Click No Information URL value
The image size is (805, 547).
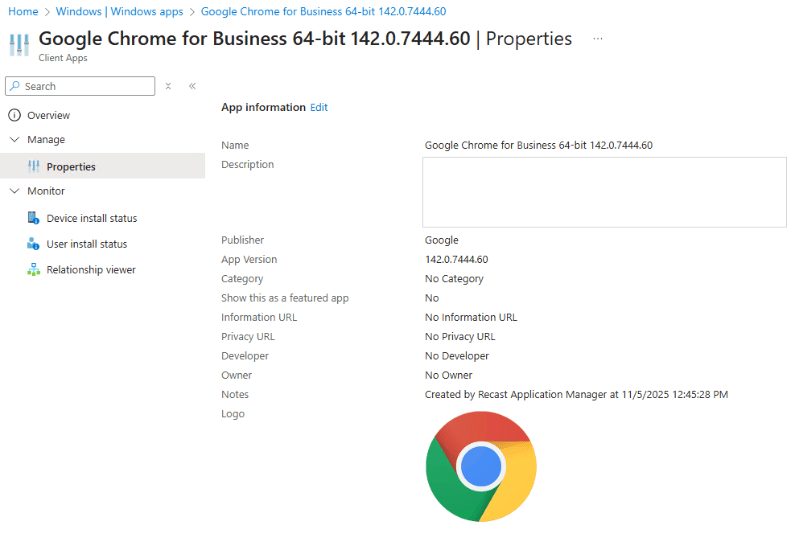[471, 317]
